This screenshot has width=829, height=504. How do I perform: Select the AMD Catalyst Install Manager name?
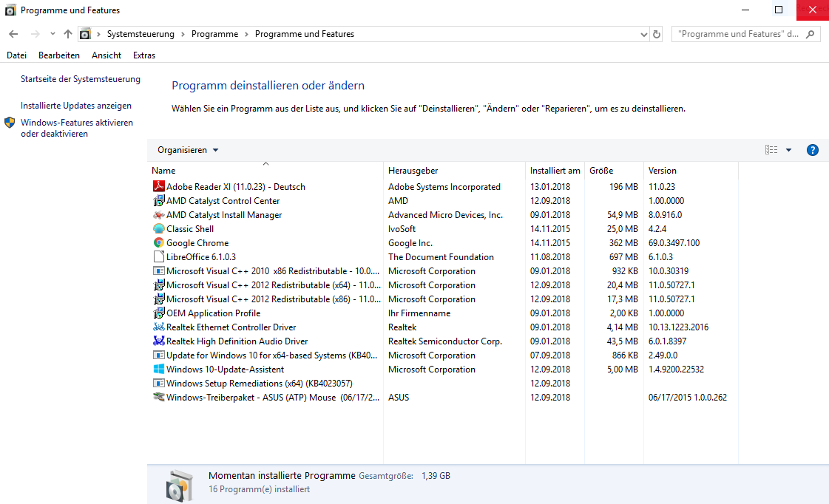click(x=224, y=215)
